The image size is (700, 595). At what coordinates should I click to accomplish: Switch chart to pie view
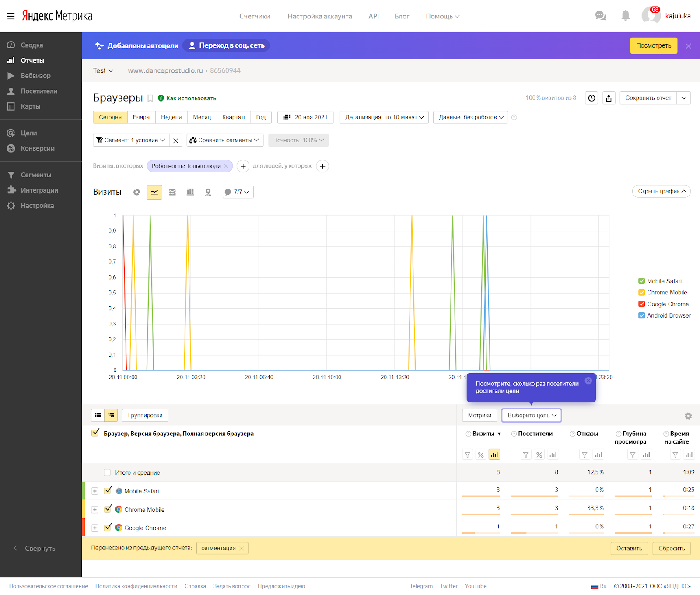[x=136, y=192]
